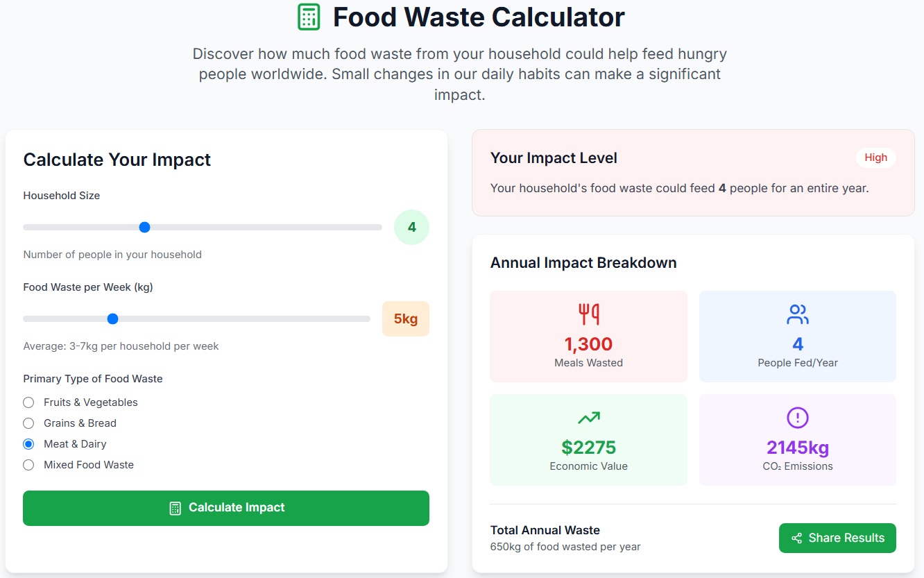Click the purple CO₂ Emissions alert icon
The height and width of the screenshot is (578, 924).
[x=798, y=418]
